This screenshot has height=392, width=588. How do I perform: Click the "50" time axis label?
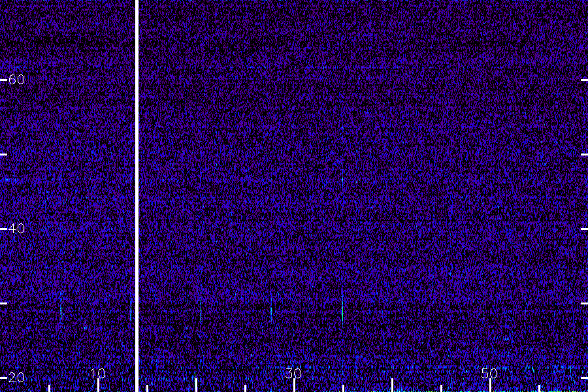489,373
